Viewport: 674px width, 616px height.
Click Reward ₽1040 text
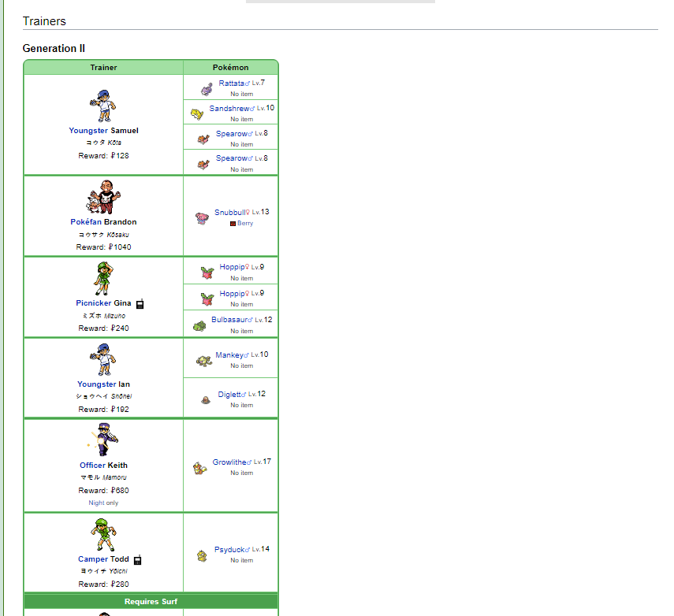click(x=103, y=247)
